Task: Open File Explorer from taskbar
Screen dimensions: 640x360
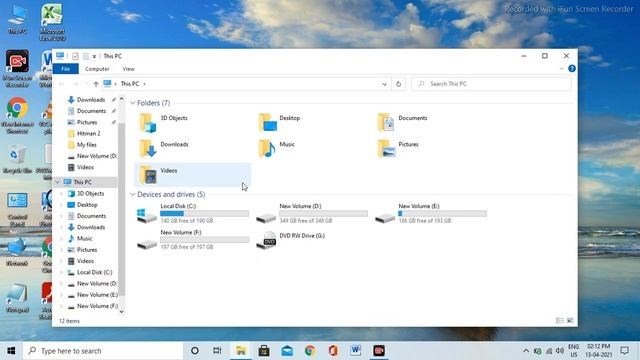Action: [241, 351]
